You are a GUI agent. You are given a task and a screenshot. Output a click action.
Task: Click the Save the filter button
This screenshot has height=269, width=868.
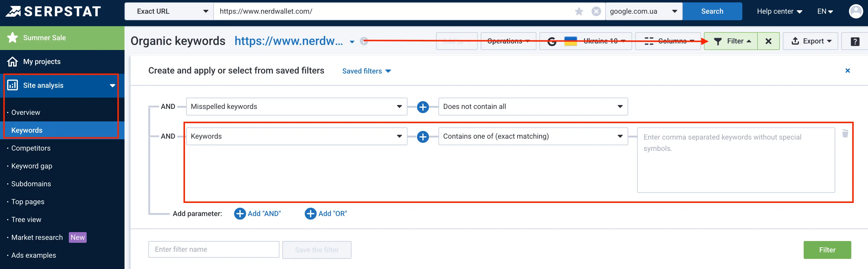coord(317,250)
